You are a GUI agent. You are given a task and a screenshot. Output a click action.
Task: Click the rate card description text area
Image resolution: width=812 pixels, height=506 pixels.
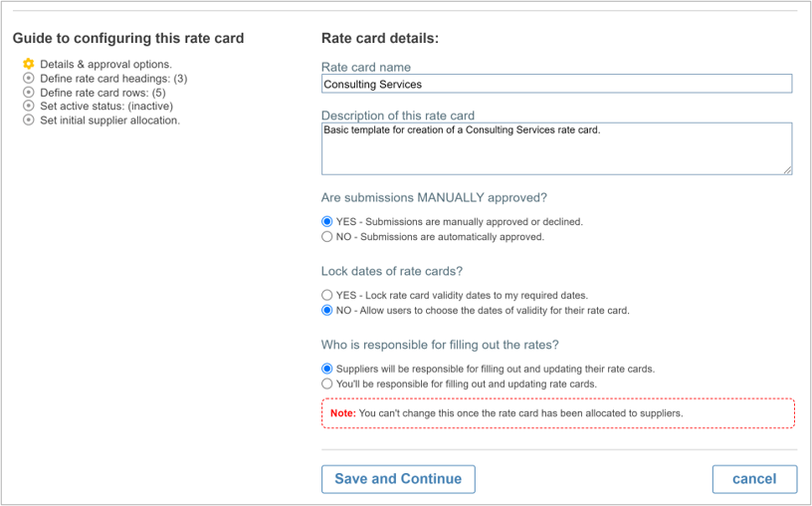tap(556, 148)
